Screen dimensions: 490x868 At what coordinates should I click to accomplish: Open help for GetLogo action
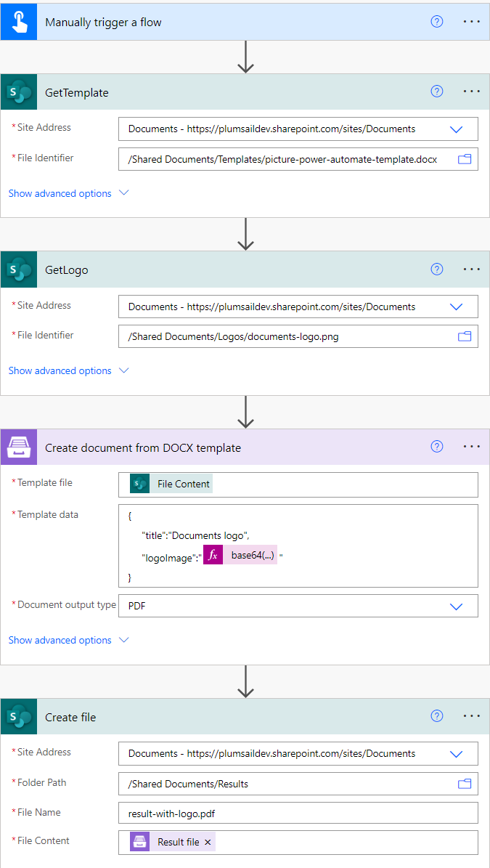[437, 269]
